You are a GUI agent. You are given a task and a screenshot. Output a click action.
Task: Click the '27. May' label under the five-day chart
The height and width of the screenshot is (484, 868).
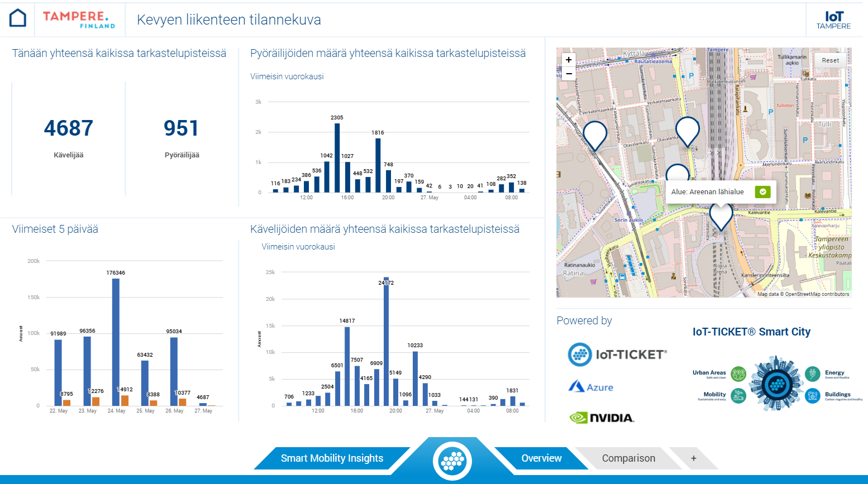point(203,411)
